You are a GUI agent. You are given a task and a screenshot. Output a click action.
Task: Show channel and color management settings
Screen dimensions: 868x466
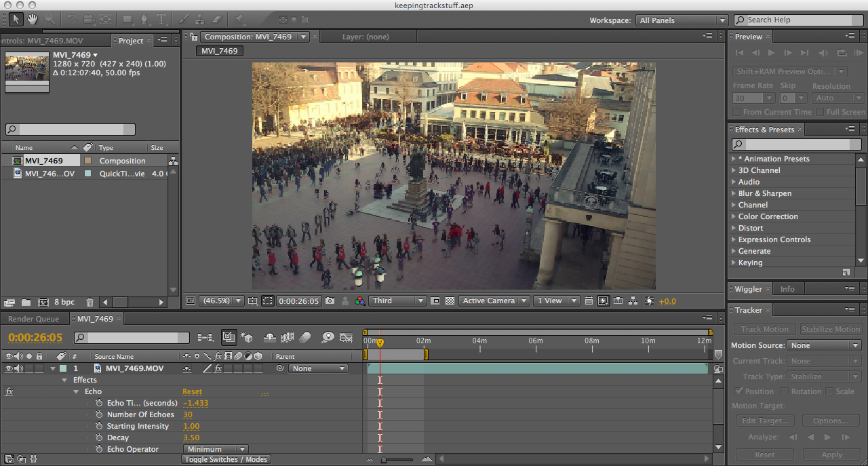pyautogui.click(x=360, y=301)
